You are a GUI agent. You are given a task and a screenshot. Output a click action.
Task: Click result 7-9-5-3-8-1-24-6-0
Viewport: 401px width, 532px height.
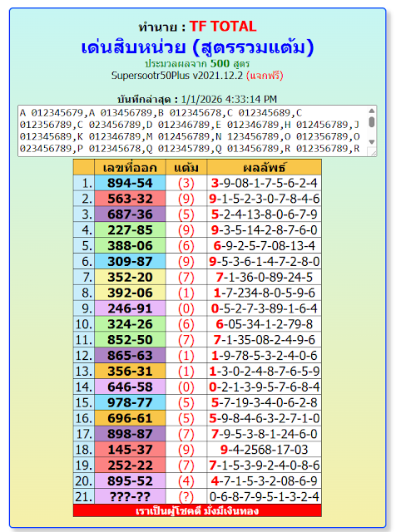point(265,434)
